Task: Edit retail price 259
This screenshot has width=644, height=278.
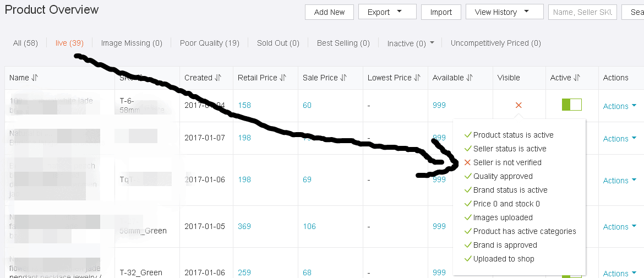Action: point(244,272)
